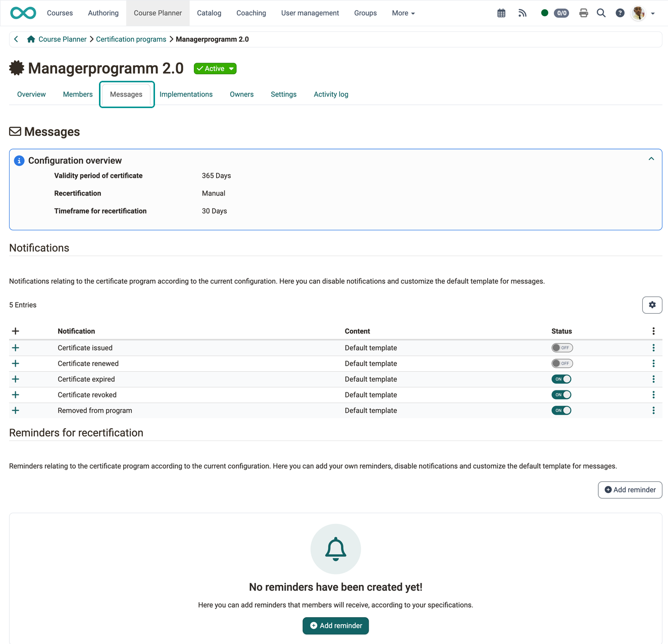
Task: Open actions menu for Certificate renewed row
Action: (x=653, y=363)
